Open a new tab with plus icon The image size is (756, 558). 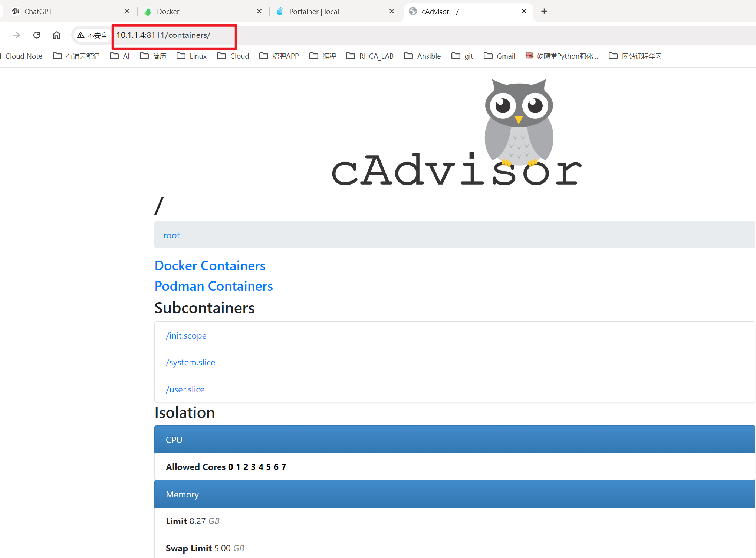544,12
